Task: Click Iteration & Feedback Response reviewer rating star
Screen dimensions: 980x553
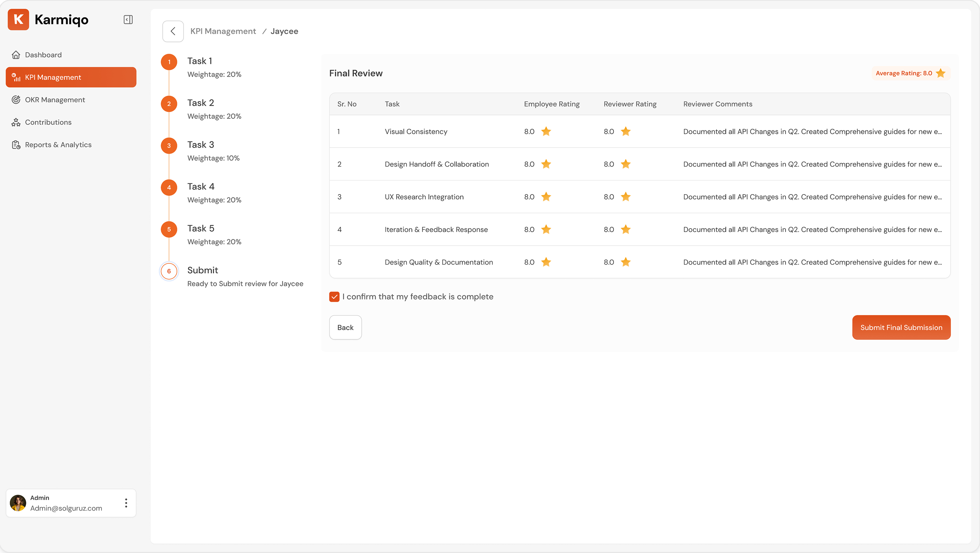Action: tap(625, 230)
